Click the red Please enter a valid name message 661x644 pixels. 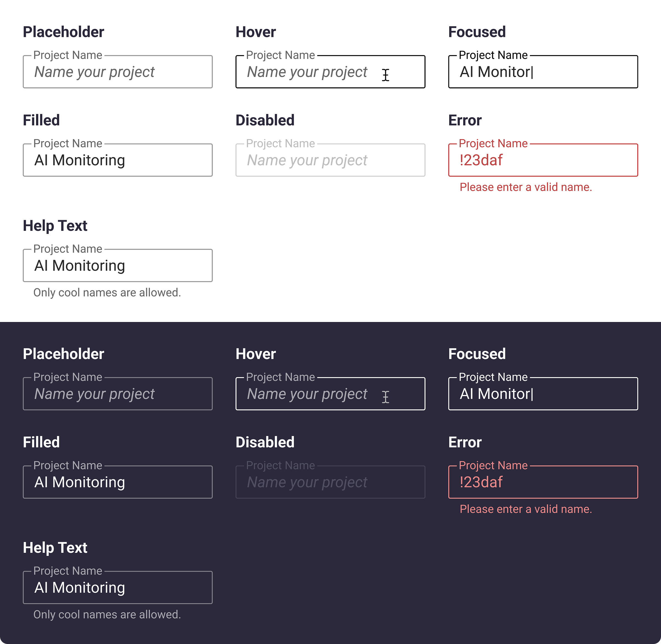525,187
